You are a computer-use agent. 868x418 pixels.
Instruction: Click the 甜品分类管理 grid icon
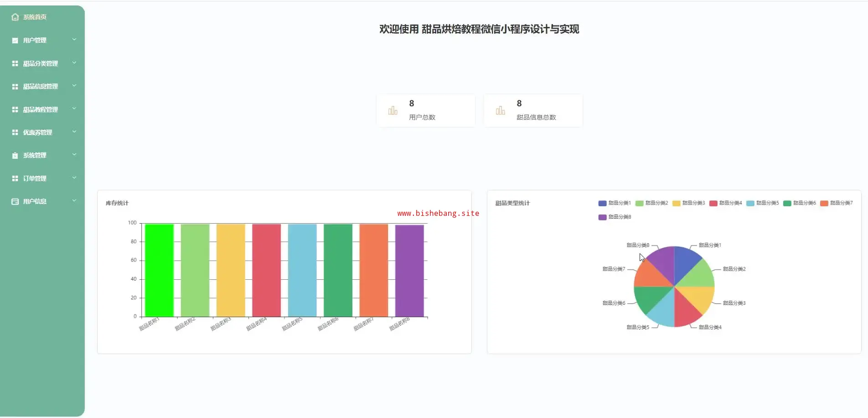coord(15,63)
